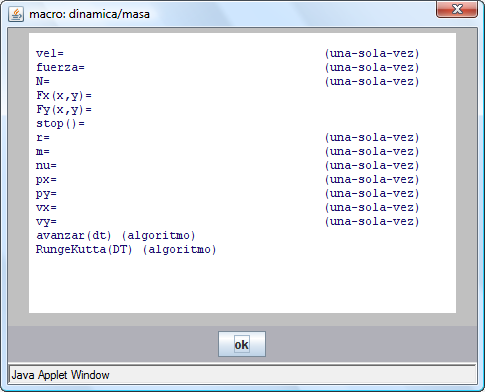Click '(una-sola-vez)' beside px=
Viewport: 485px width, 392px height.
(372, 180)
